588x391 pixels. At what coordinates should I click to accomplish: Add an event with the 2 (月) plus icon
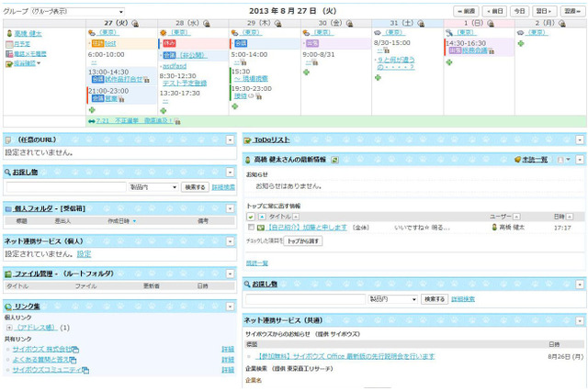click(521, 43)
